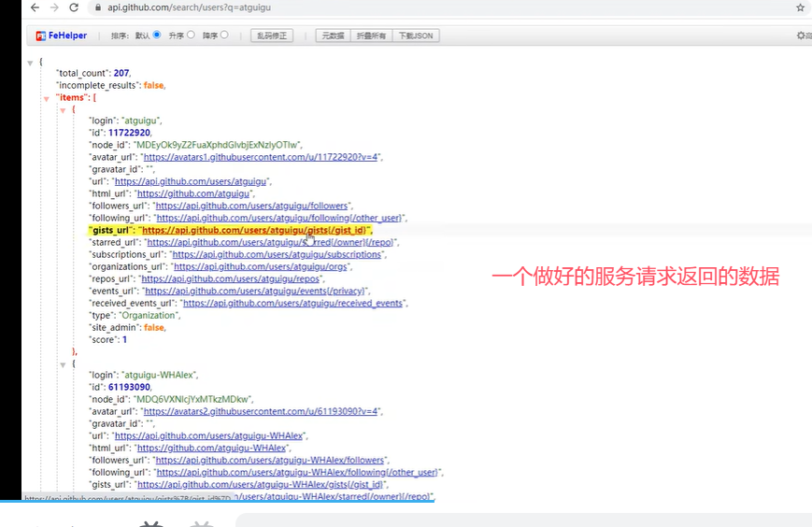Click the padlock site info icon
The image size is (812, 527).
[x=98, y=7]
